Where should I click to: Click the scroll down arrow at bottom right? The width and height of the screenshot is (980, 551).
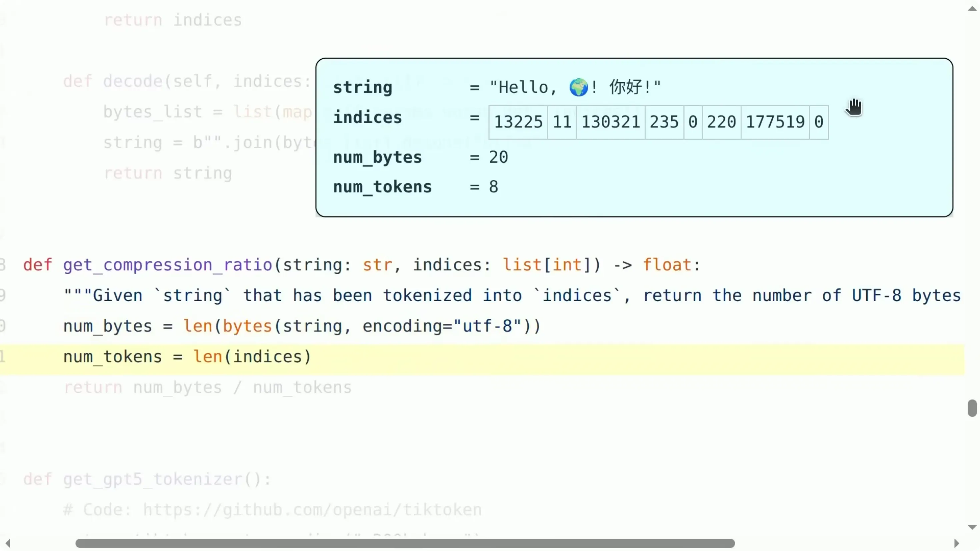pyautogui.click(x=972, y=527)
